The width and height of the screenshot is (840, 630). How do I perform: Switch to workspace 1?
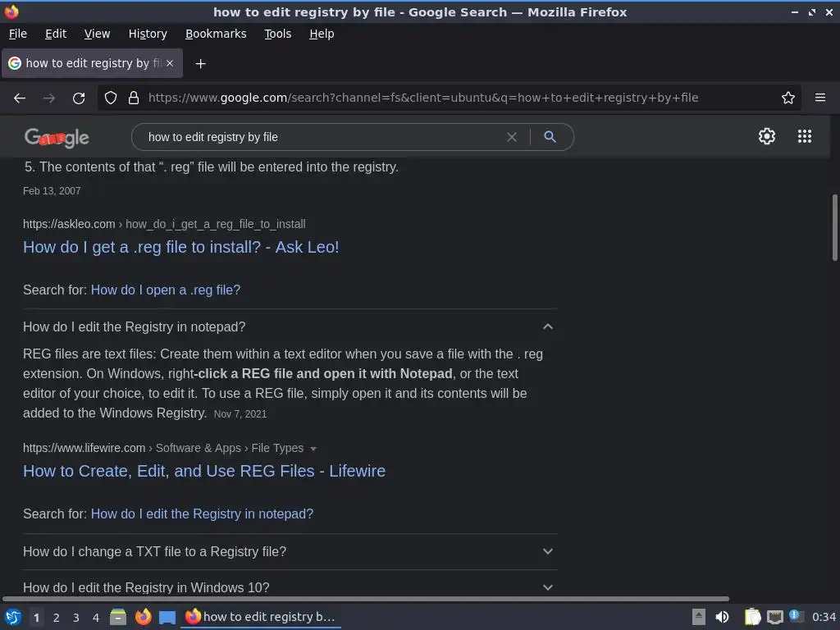(36, 618)
